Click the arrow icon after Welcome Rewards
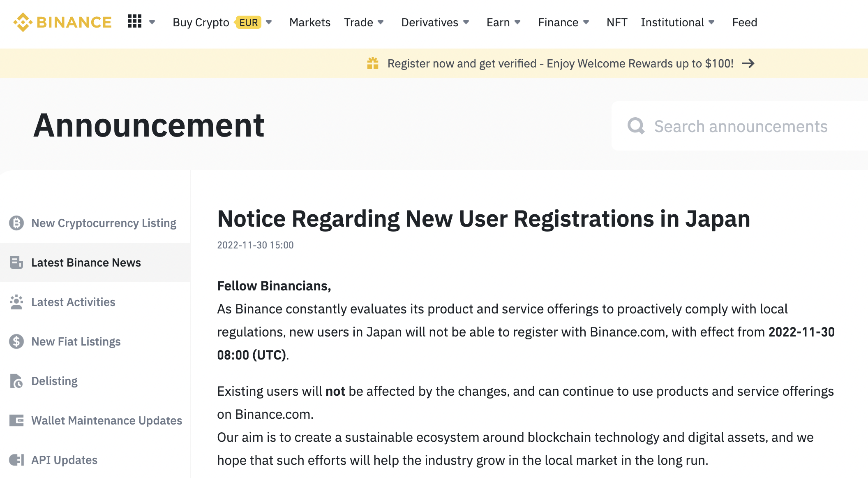Image resolution: width=868 pixels, height=478 pixels. tap(748, 63)
